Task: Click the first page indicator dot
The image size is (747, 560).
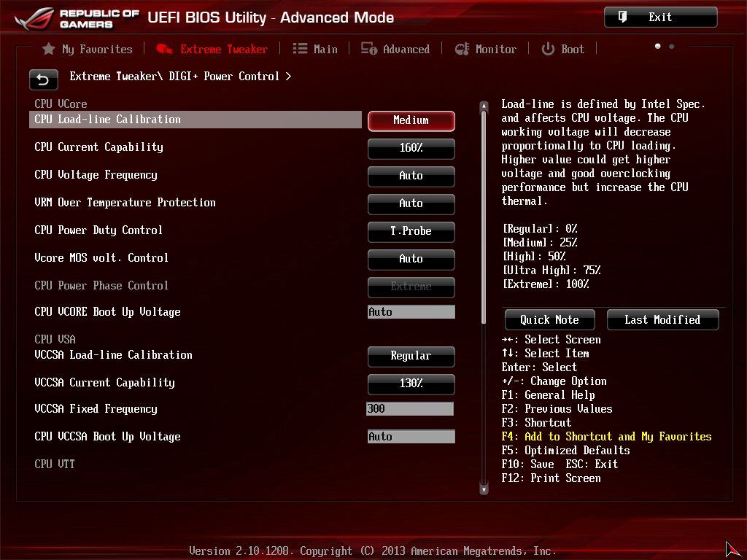Action: click(658, 46)
